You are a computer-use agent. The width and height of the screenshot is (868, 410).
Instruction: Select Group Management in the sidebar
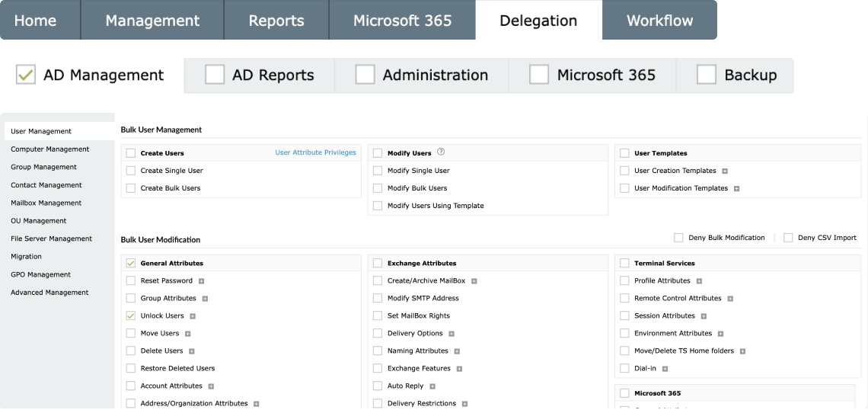[x=43, y=167]
